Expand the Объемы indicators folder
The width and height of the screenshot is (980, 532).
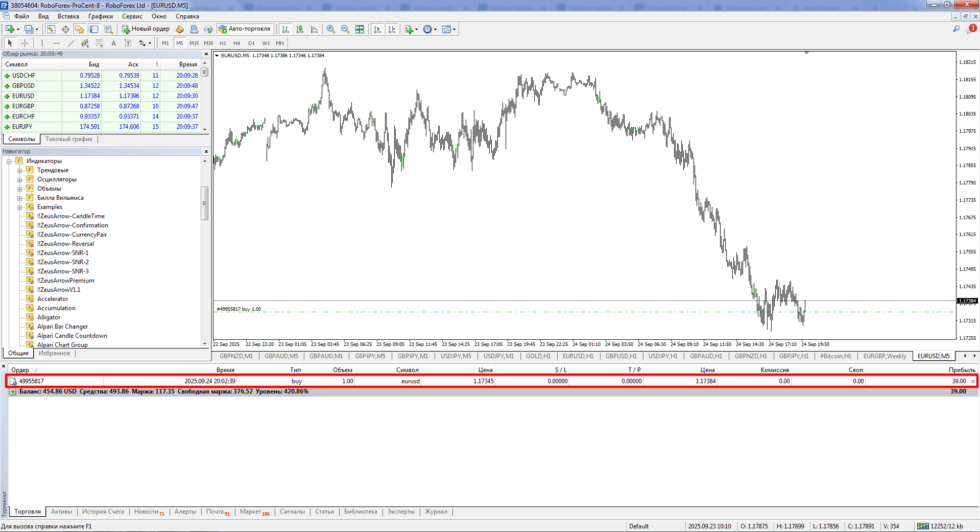(x=19, y=189)
